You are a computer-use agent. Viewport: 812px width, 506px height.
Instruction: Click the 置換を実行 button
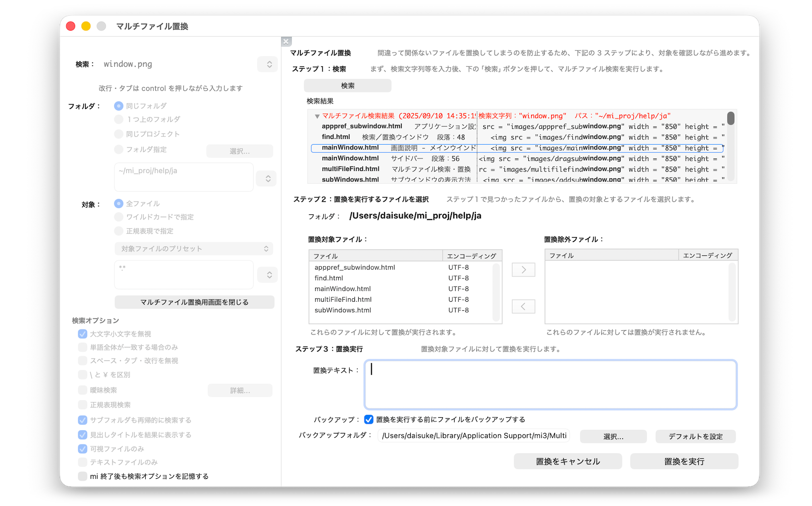tap(684, 461)
